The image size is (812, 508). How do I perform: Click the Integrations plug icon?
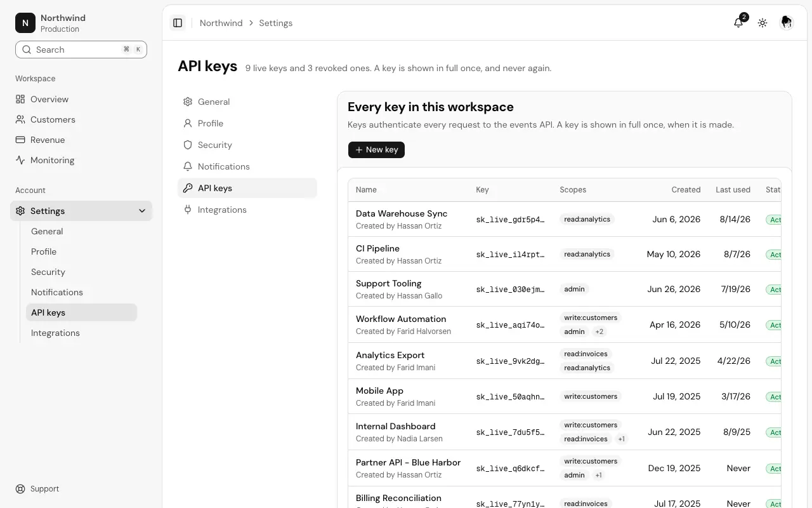(188, 210)
